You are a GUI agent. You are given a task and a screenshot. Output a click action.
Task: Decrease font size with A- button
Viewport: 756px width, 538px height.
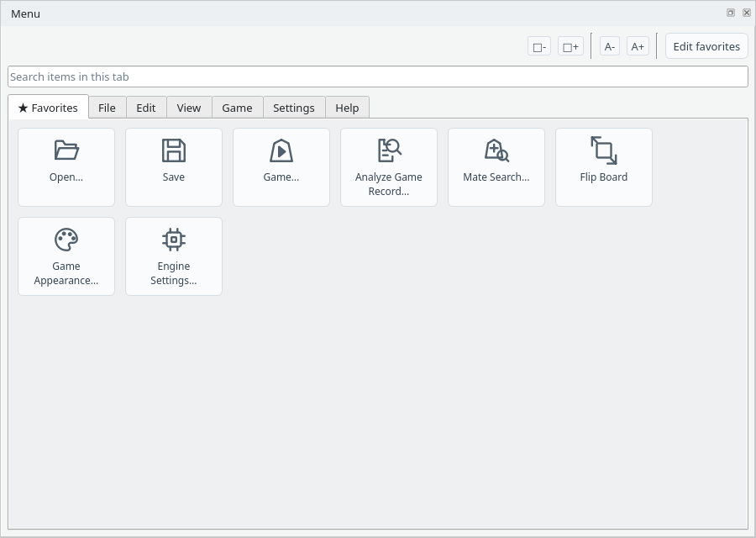pyautogui.click(x=610, y=47)
